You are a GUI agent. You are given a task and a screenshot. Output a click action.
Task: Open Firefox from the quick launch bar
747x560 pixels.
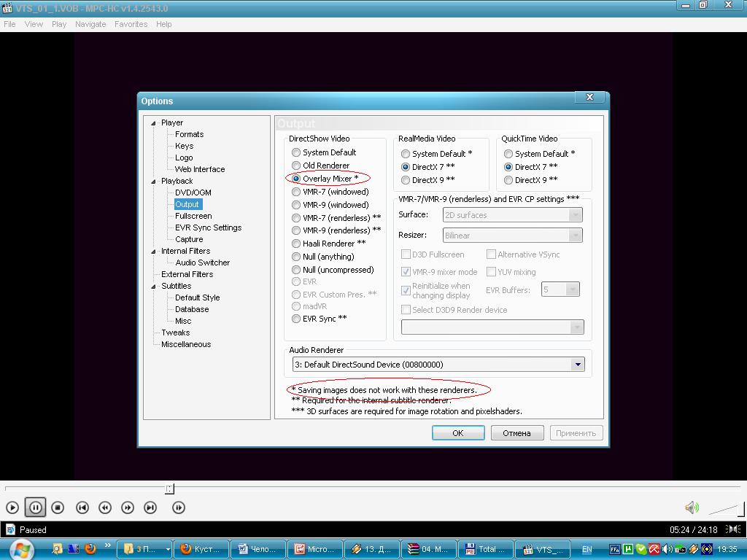(90, 548)
